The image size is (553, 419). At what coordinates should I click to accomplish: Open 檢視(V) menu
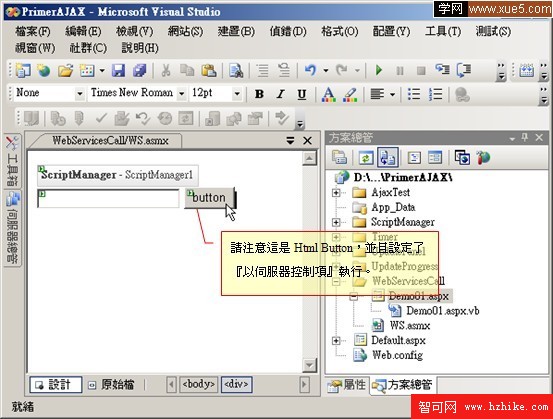[x=135, y=31]
